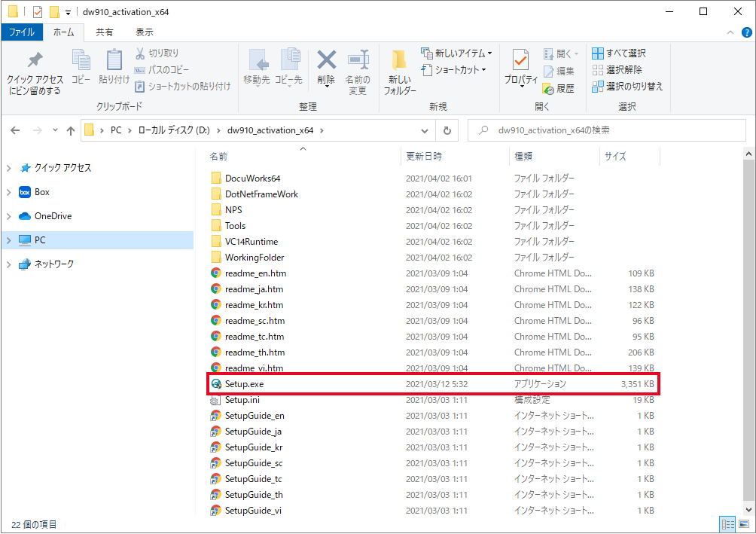Create a New Folder from ribbon

point(400,72)
